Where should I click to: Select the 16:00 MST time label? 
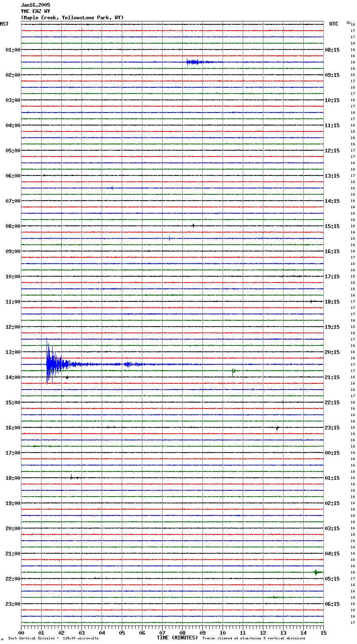point(13,428)
